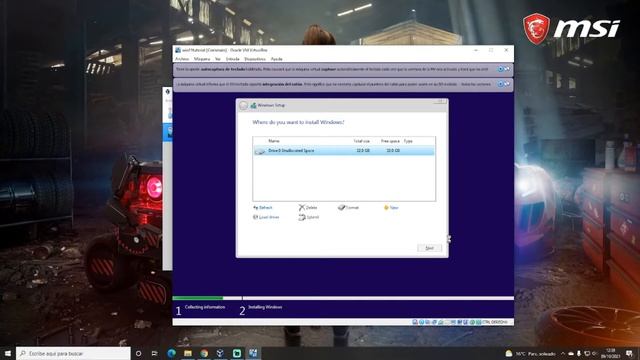Expand hidden system tray icons
The width and height of the screenshot is (640, 360).
(563, 353)
